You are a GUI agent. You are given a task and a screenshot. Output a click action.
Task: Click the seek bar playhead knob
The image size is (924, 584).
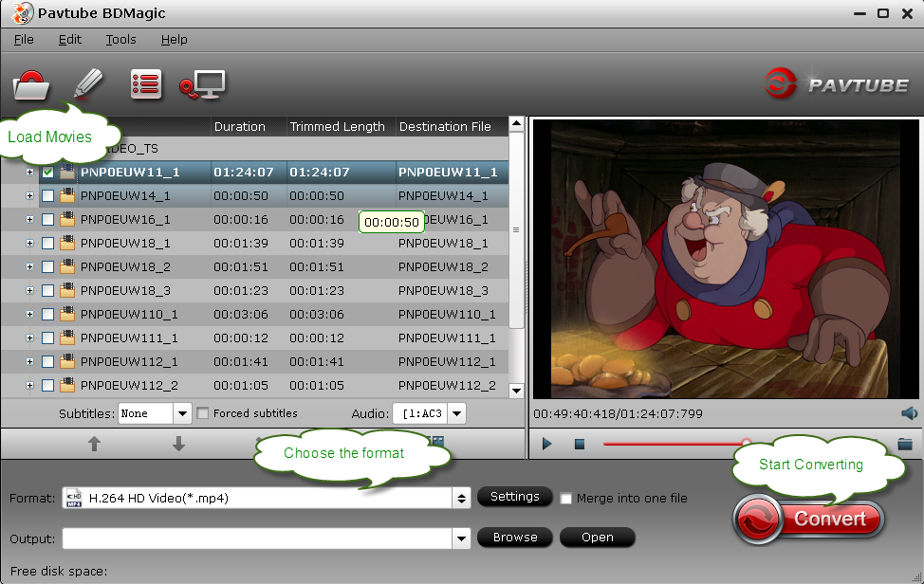click(746, 443)
